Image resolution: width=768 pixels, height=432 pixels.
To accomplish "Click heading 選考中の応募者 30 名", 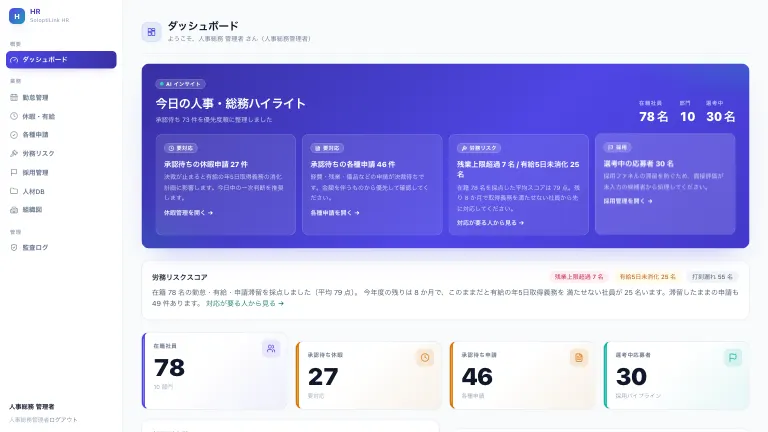I will (x=639, y=164).
